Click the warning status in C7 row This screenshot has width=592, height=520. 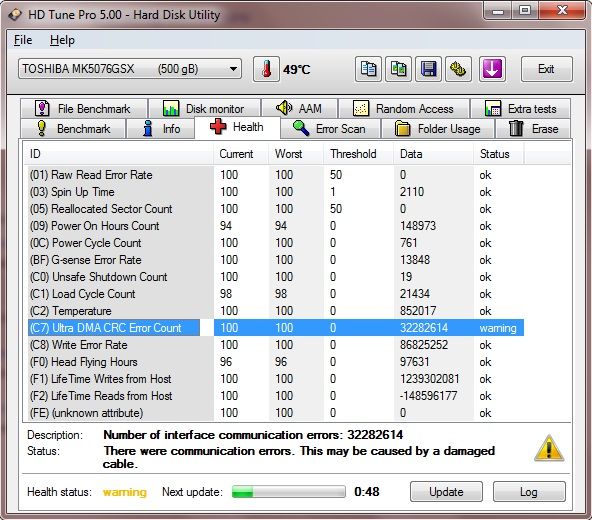pos(498,328)
